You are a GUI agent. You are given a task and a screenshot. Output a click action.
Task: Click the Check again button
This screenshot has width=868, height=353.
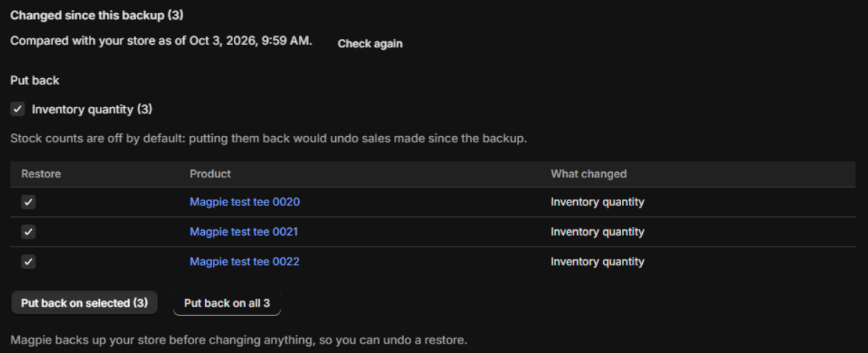(370, 43)
